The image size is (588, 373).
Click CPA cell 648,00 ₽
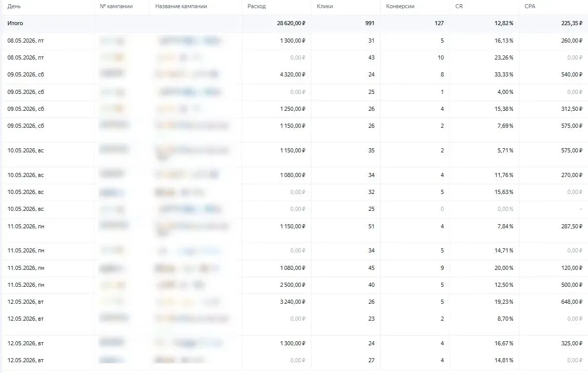pos(572,302)
